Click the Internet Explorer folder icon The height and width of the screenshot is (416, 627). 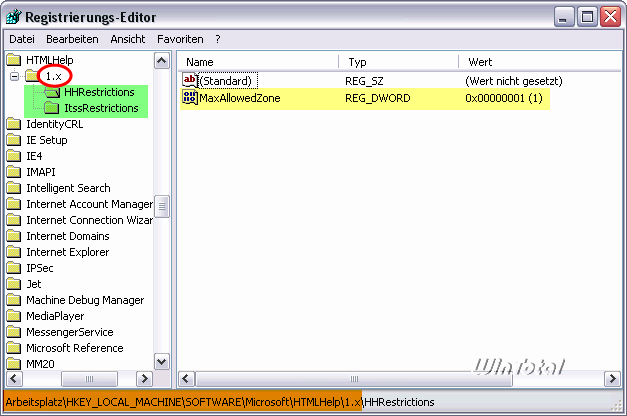[14, 252]
